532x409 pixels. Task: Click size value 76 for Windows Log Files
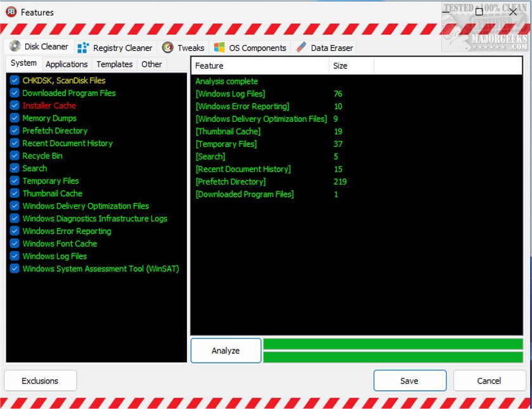(x=338, y=94)
